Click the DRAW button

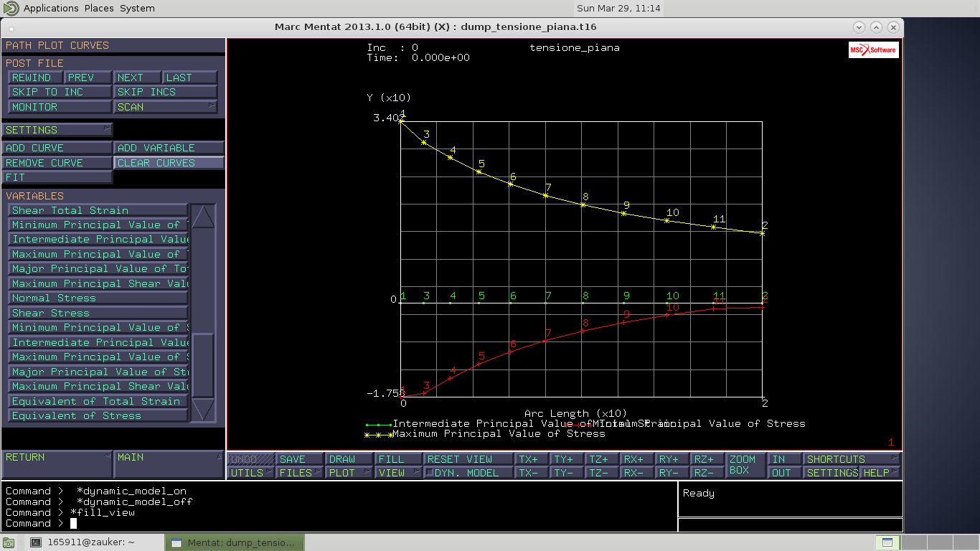pyautogui.click(x=350, y=459)
